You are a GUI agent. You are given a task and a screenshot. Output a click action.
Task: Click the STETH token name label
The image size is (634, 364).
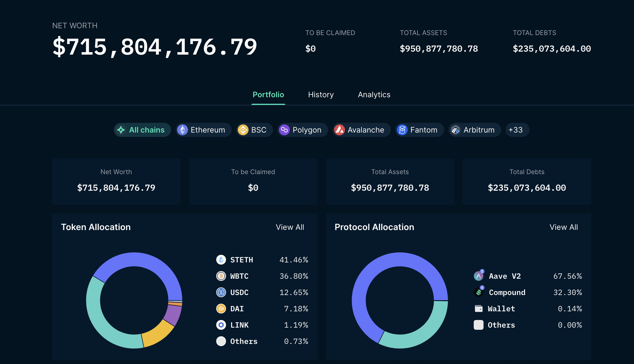click(242, 260)
